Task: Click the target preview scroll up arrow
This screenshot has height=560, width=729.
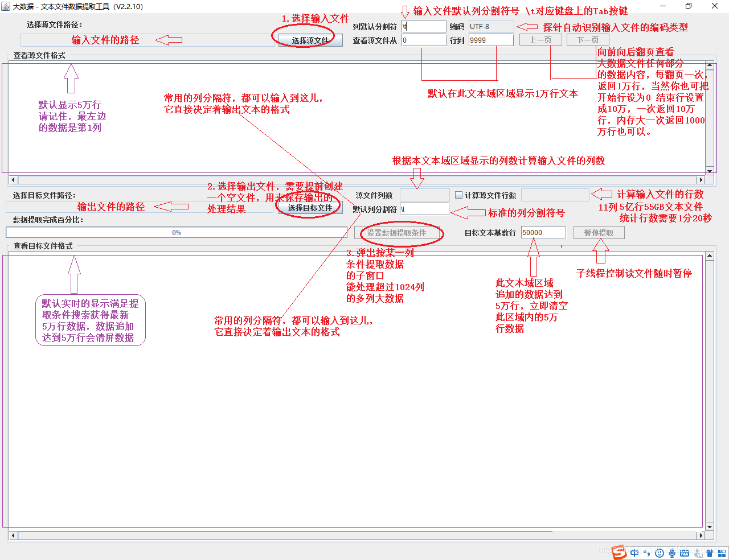Action: pos(710,256)
